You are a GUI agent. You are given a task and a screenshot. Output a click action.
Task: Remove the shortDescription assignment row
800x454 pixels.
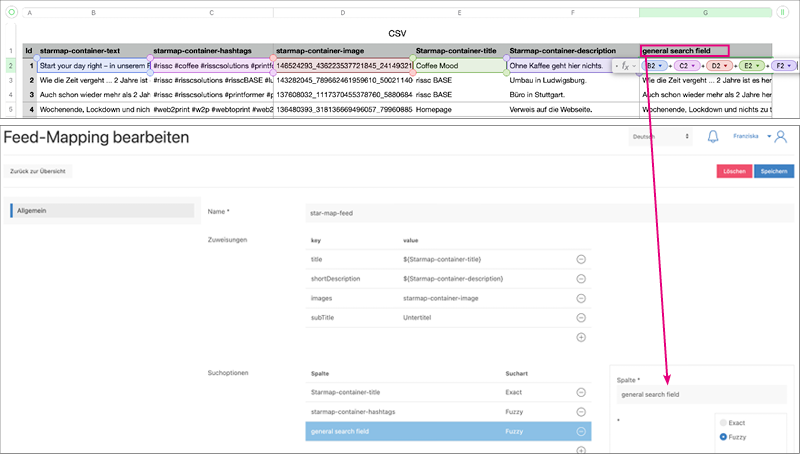click(x=581, y=279)
